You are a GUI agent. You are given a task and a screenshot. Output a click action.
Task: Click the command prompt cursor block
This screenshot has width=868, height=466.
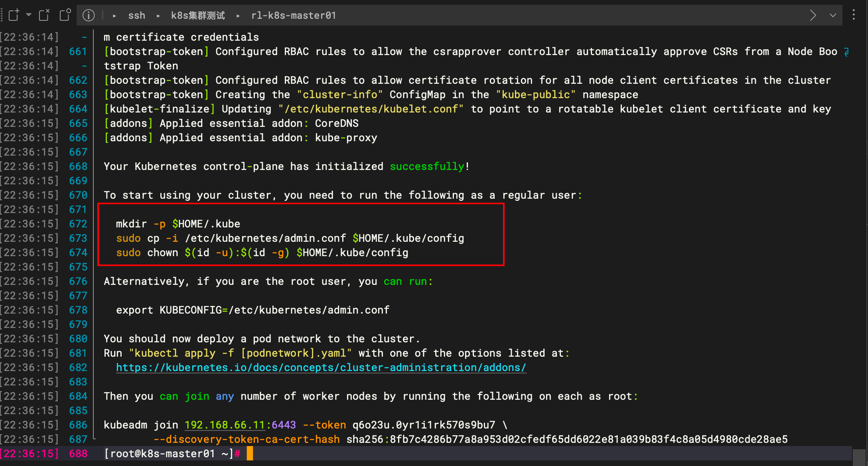(x=250, y=454)
